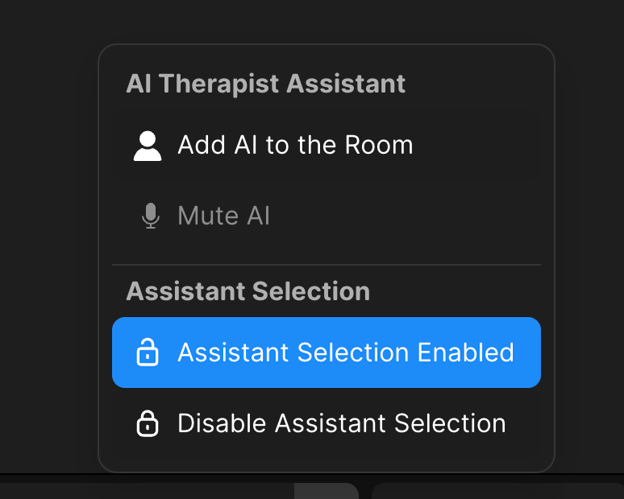Click the person icon beside Add AI

click(x=147, y=146)
